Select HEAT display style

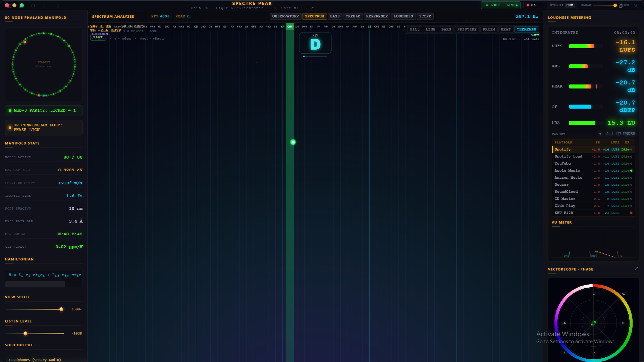click(506, 29)
